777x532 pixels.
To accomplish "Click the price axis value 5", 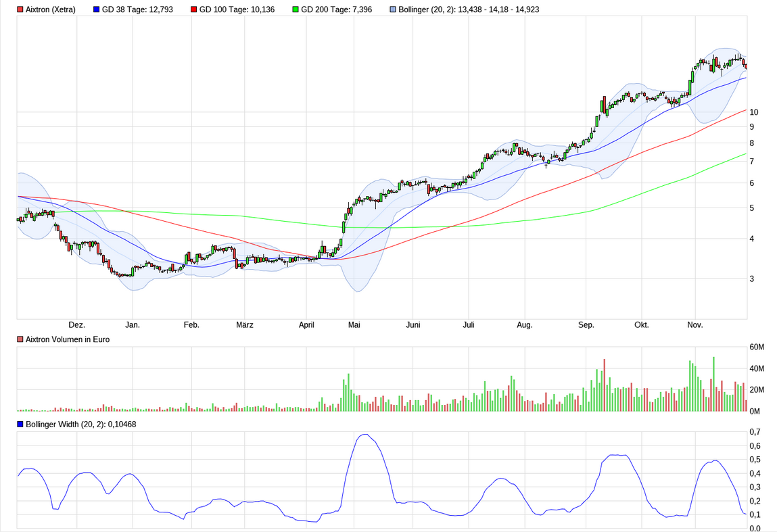I will pos(752,208).
